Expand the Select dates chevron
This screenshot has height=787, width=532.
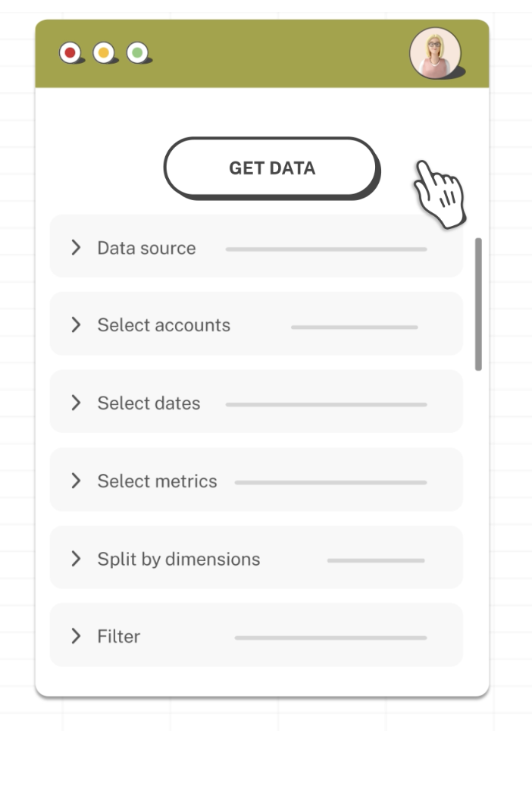76,403
